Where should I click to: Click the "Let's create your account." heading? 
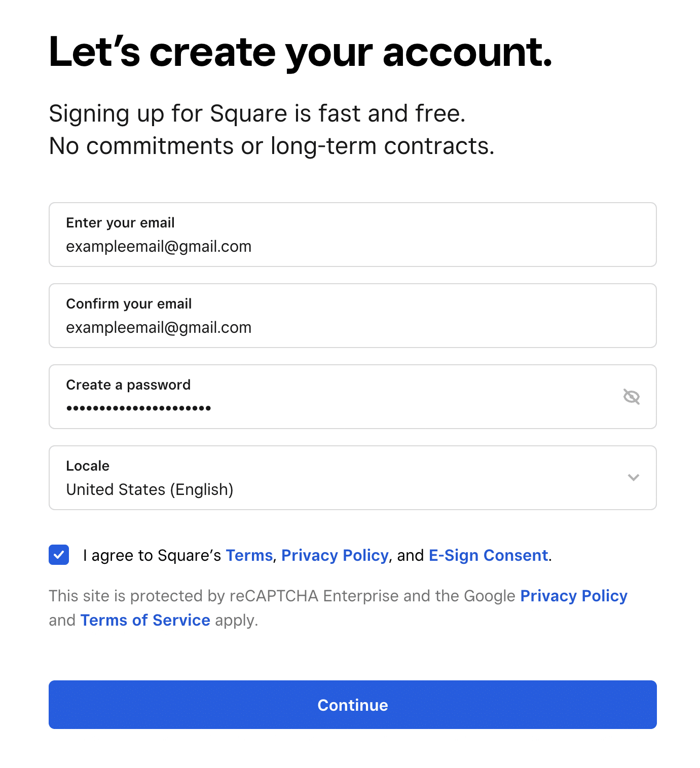click(x=300, y=52)
